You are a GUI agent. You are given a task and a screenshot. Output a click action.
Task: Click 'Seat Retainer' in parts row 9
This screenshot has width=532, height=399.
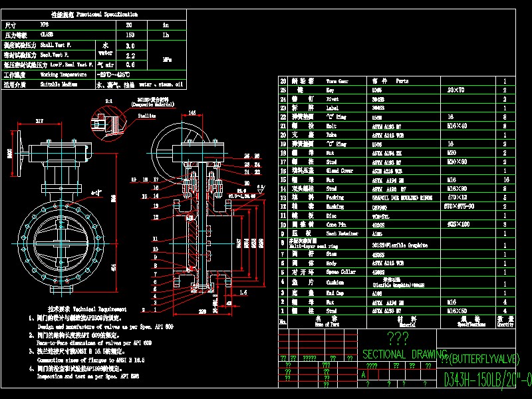click(342, 233)
